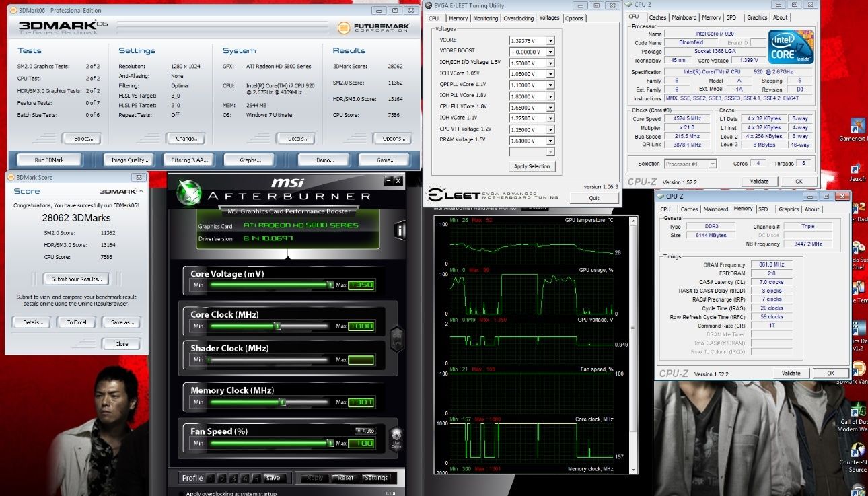Click Memory Clock value field showing 1301
The width and height of the screenshot is (868, 496).
click(x=361, y=402)
